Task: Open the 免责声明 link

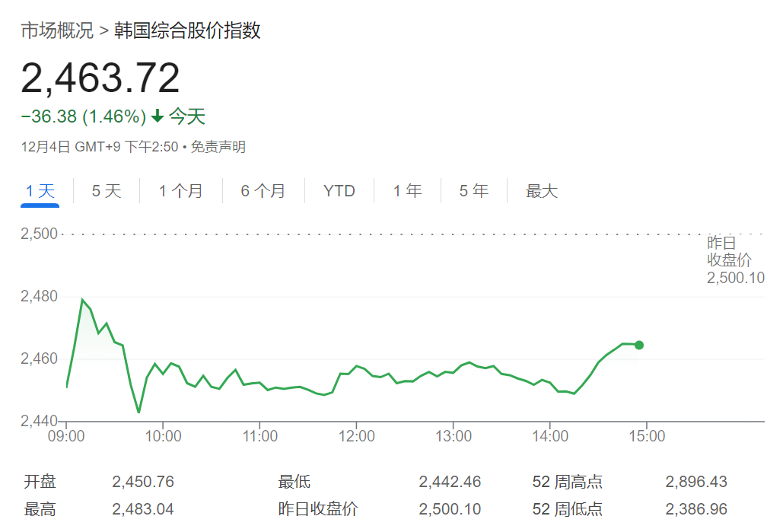Action: point(218,147)
